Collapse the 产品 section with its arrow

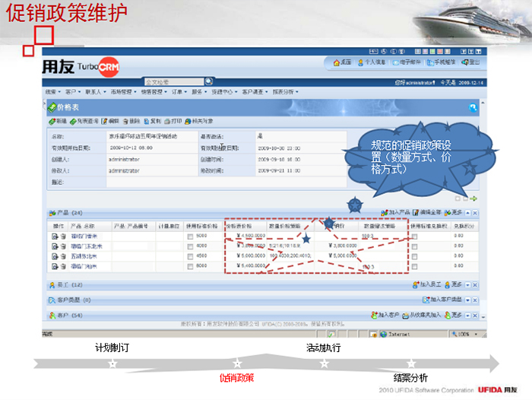pos(468,213)
